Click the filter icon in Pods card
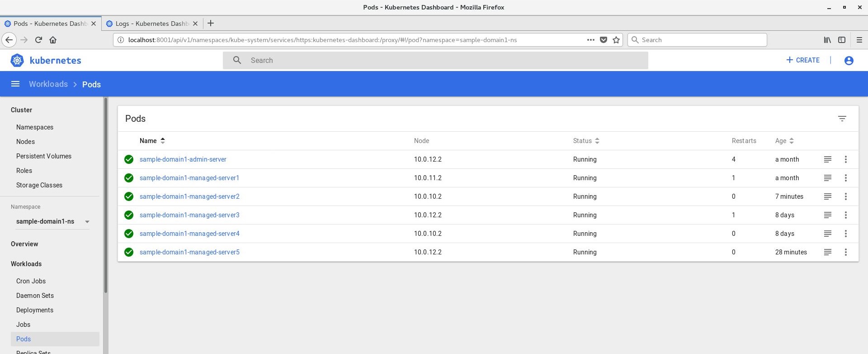This screenshot has height=354, width=868. pyautogui.click(x=842, y=119)
